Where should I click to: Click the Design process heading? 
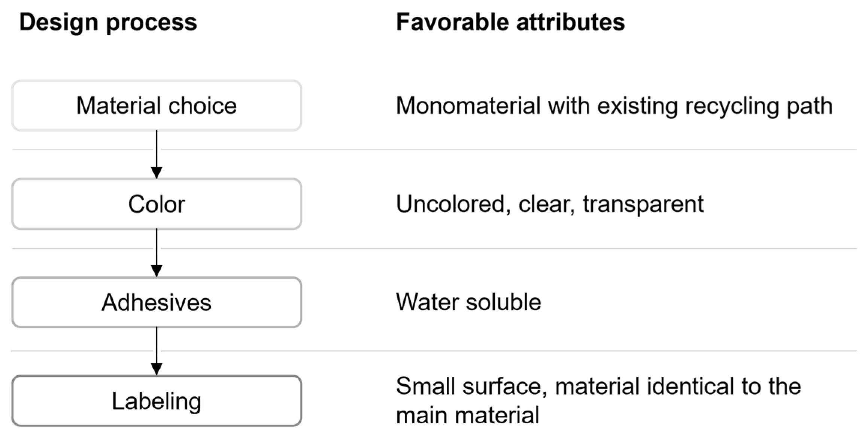[x=108, y=22]
